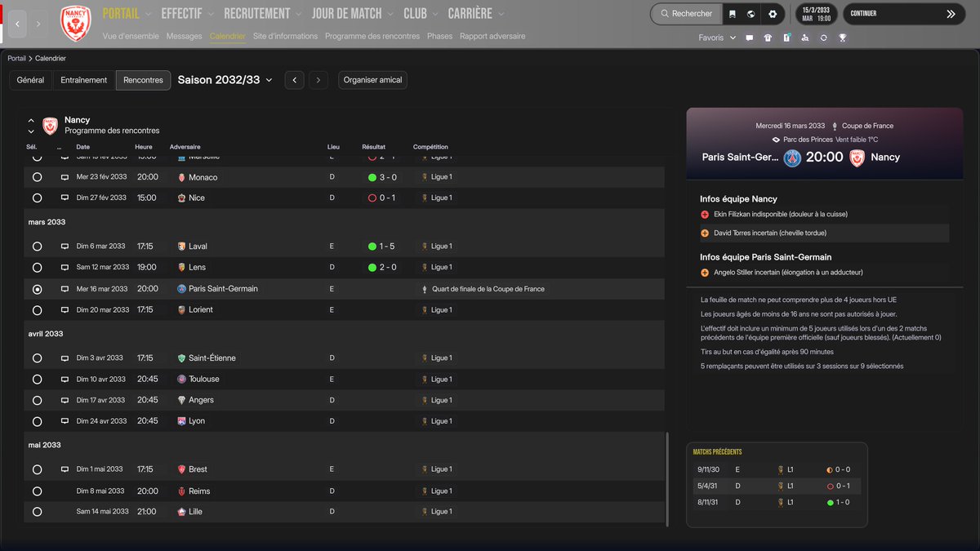Open the scouting binoculars shortcut icon
The height and width of the screenshot is (551, 980).
(805, 38)
